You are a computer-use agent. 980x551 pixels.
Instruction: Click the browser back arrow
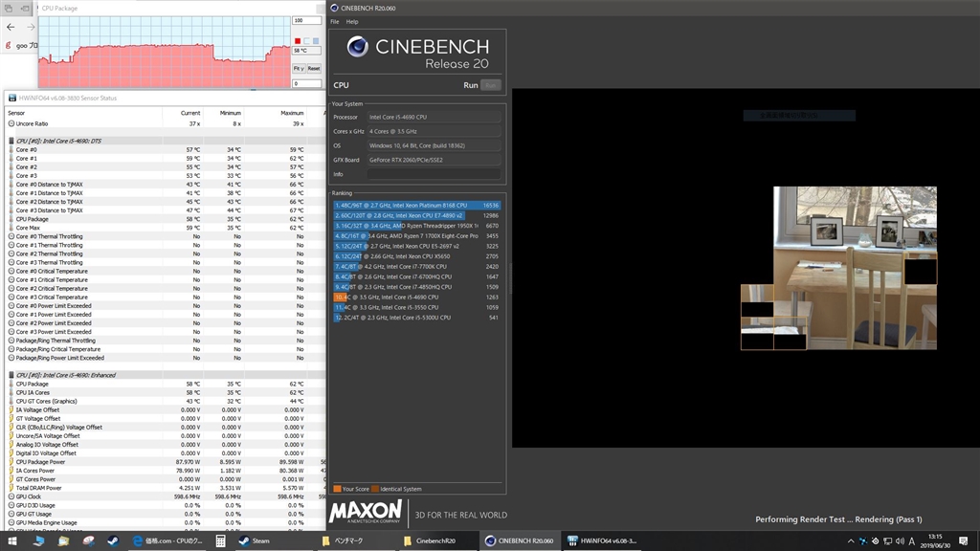coord(11,27)
